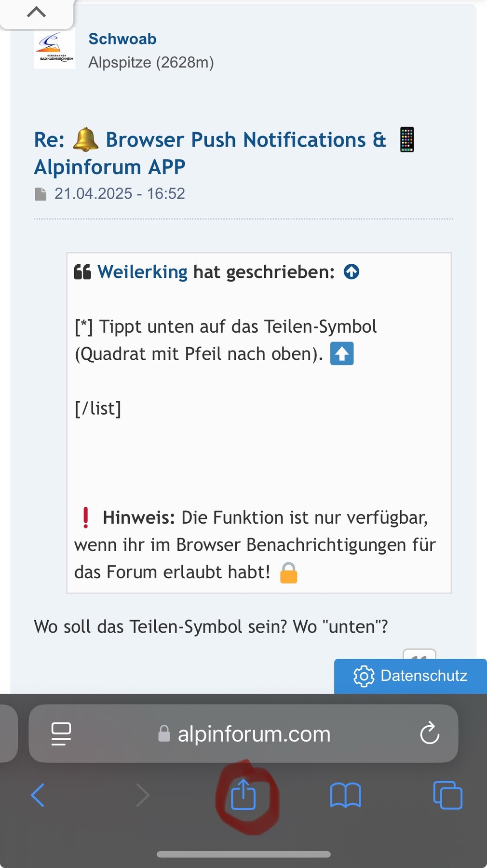Tap the forward chevron in Safari toolbar
Image resolution: width=487 pixels, height=868 pixels.
point(143,795)
